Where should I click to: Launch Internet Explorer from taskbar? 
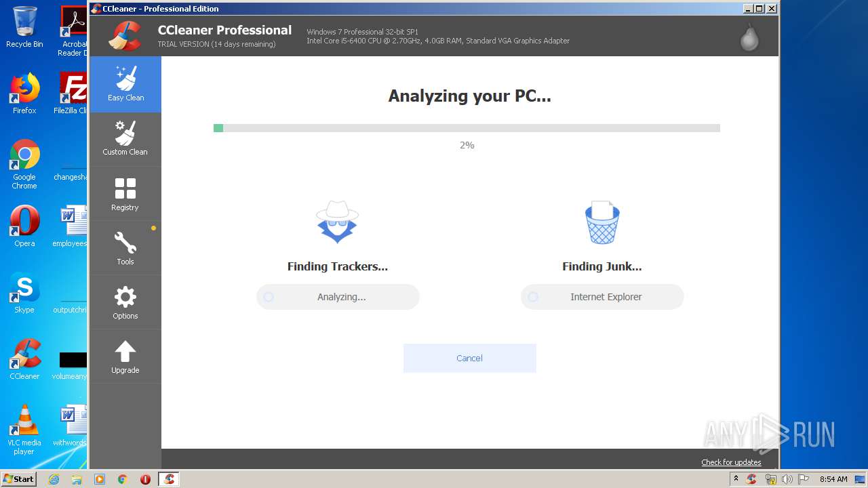tap(54, 479)
